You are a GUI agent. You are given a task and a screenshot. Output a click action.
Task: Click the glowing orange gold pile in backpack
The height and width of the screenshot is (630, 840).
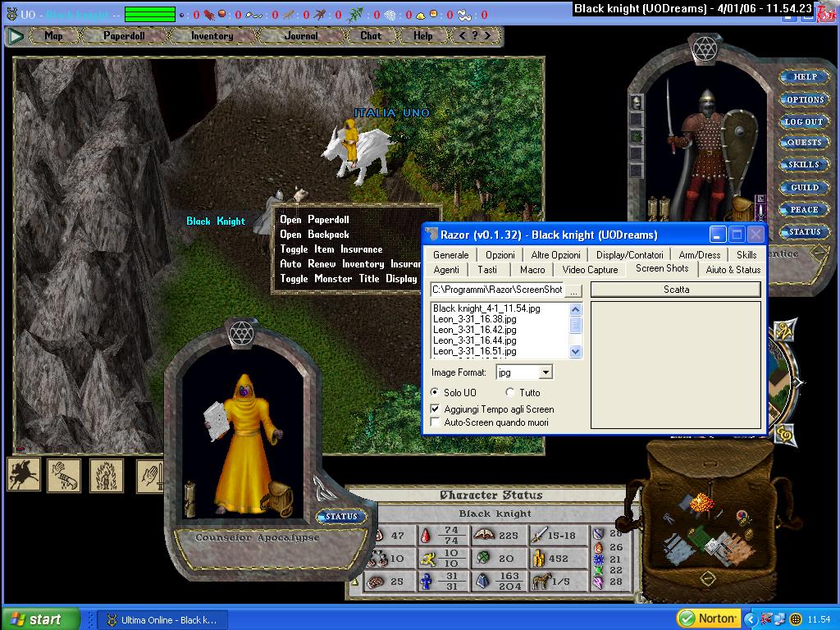(x=702, y=504)
